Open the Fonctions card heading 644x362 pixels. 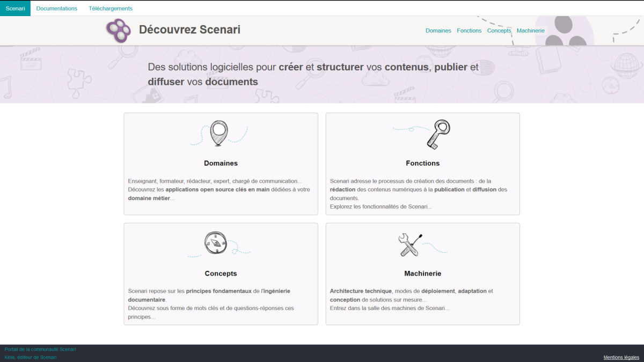pos(423,163)
